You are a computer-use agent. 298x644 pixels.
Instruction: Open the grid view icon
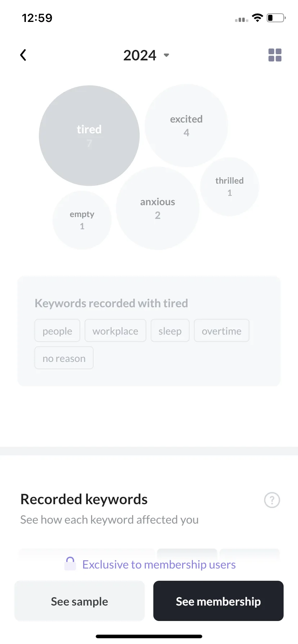(x=275, y=55)
